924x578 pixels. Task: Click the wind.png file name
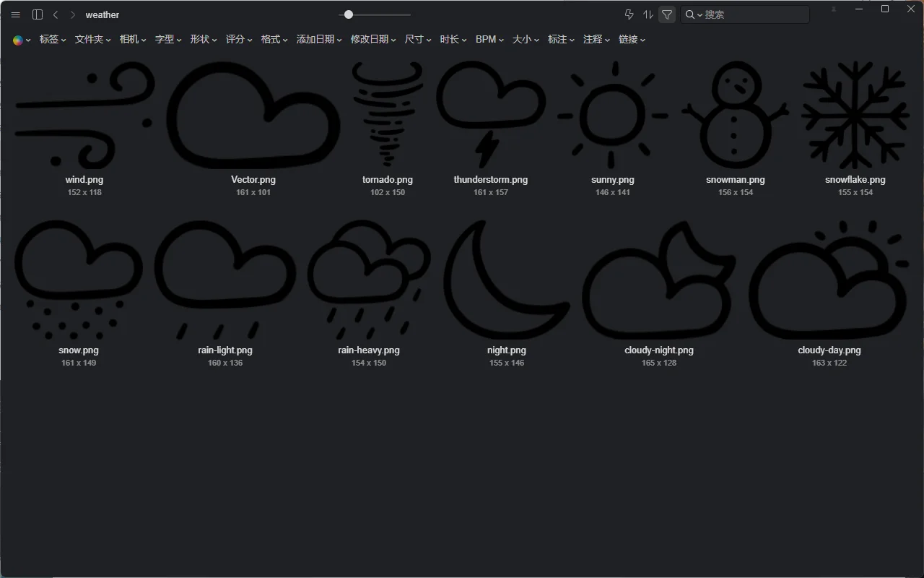pos(84,180)
